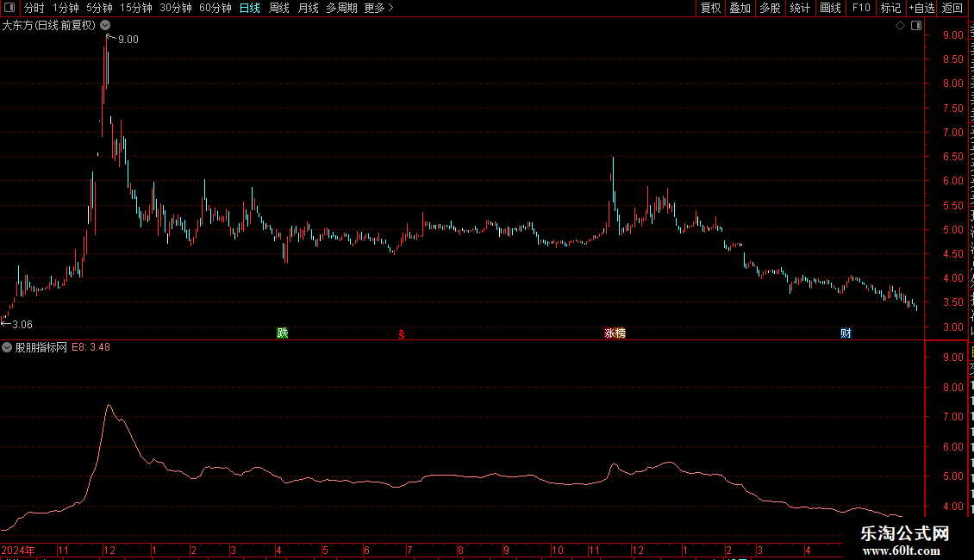The width and height of the screenshot is (974, 560).
Task: Click the 9.00 high price label
Action: [128, 40]
